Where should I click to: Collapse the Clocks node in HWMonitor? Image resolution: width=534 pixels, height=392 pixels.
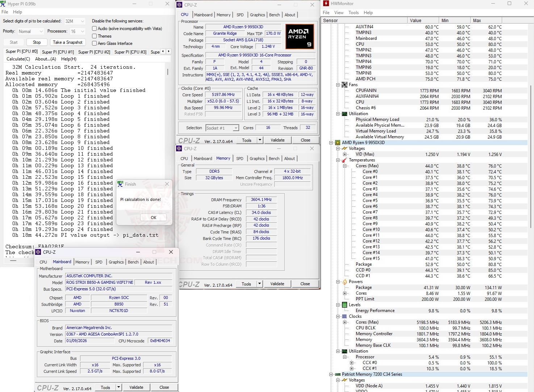point(338,316)
